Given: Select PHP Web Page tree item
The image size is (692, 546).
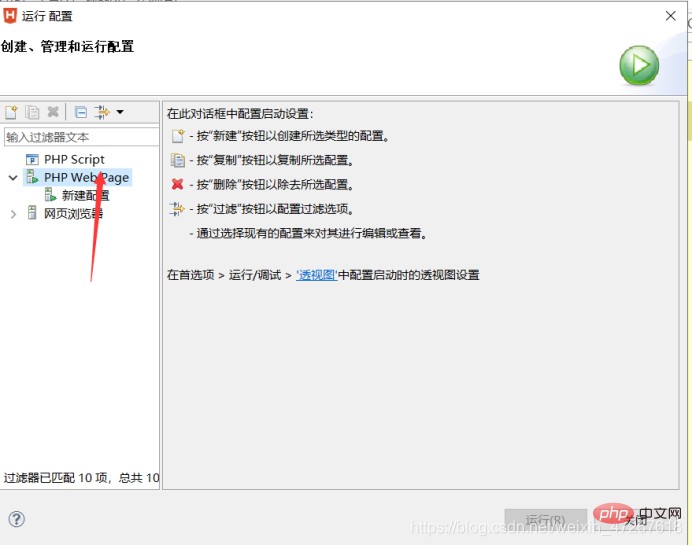Looking at the screenshot, I should pos(86,177).
